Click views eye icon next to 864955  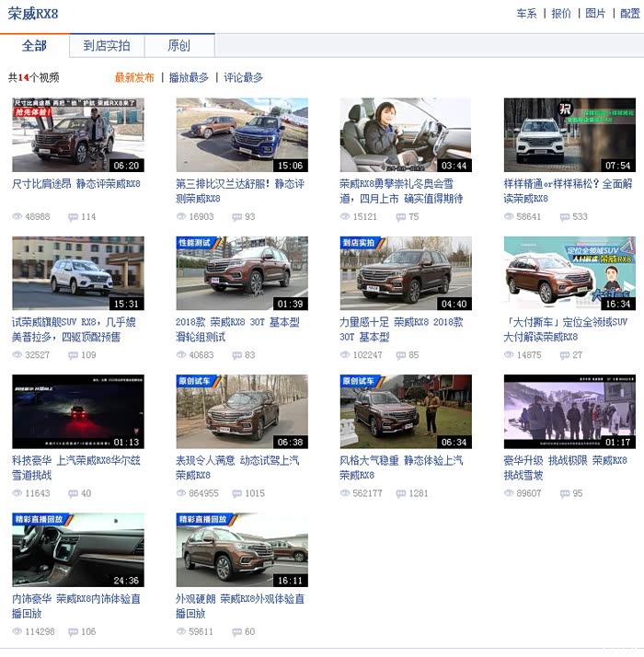(181, 493)
